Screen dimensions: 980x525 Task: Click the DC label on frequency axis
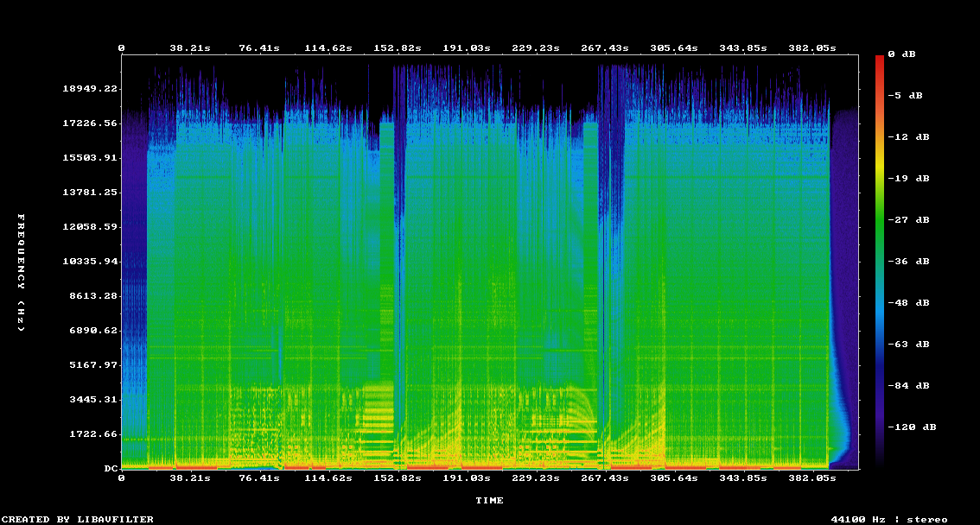point(111,469)
